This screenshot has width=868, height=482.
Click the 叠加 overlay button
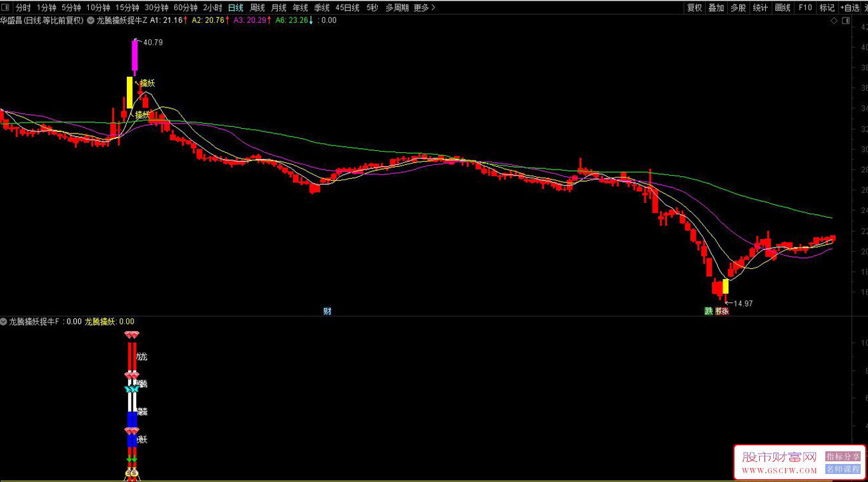(716, 8)
